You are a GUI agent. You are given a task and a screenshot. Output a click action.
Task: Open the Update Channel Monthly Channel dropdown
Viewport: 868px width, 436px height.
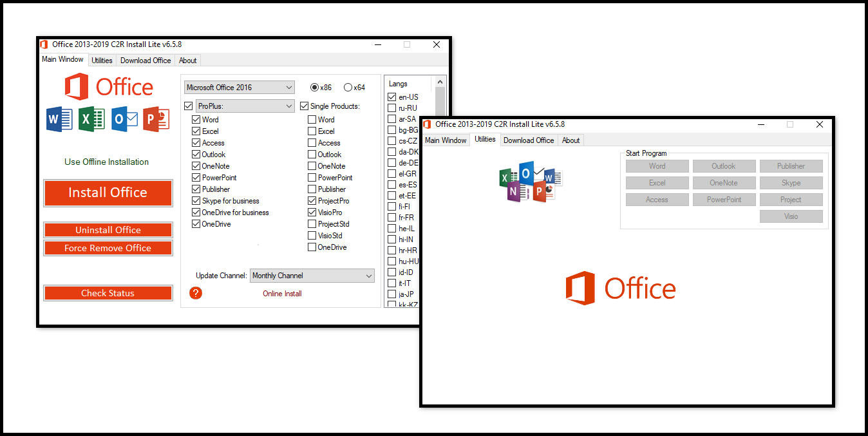312,276
